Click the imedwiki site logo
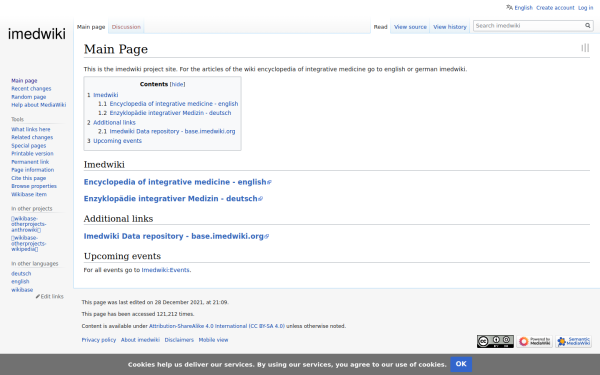 (x=37, y=34)
